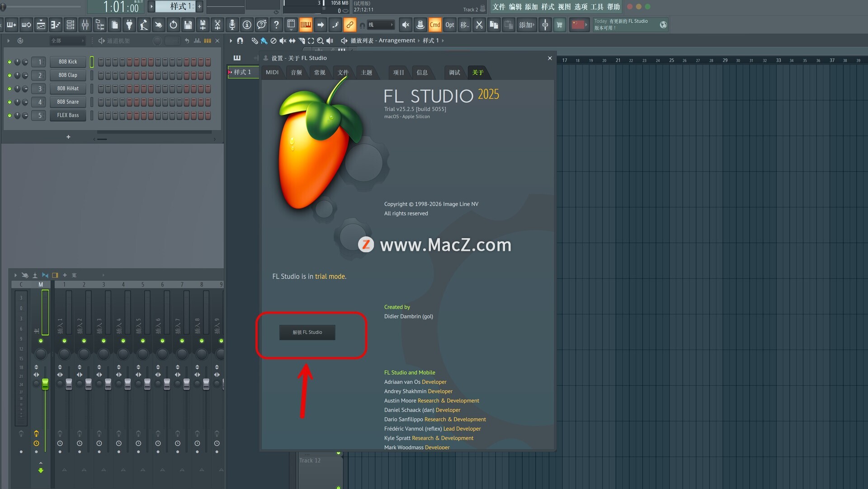Open playlist options arrow menu
Viewport: 868px width, 489px height.
(231, 41)
